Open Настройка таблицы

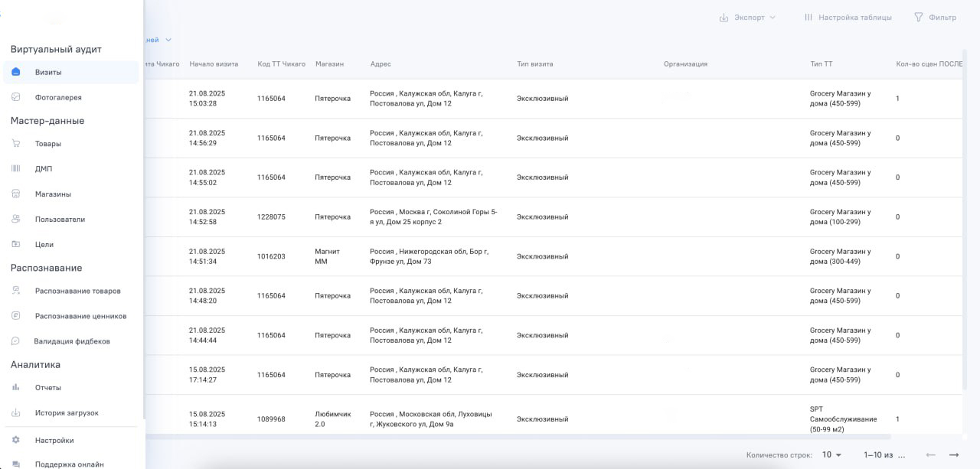pos(848,17)
